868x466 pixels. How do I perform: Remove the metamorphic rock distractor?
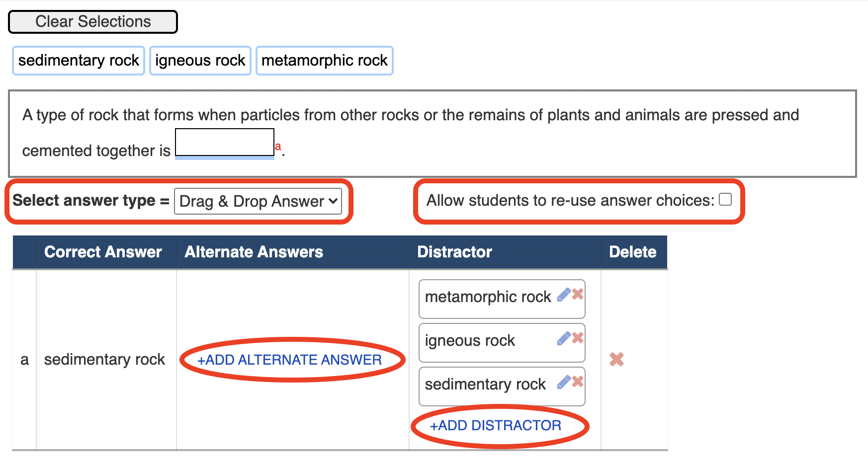click(578, 294)
